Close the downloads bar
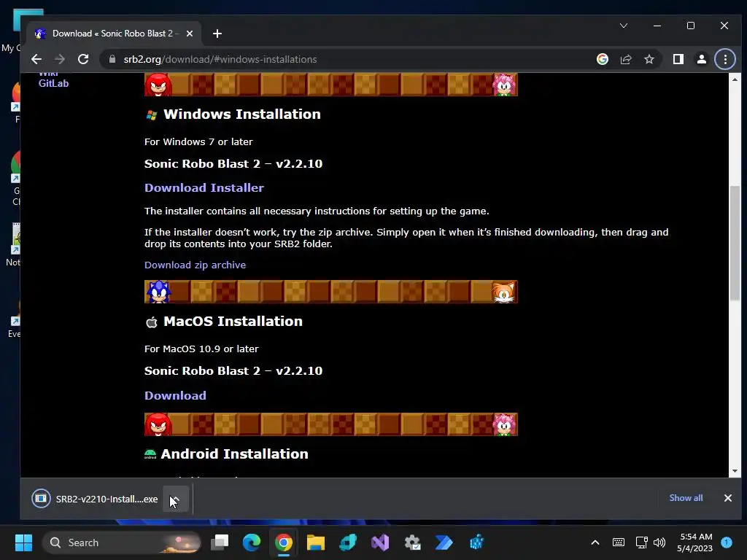The width and height of the screenshot is (747, 560). click(x=728, y=497)
